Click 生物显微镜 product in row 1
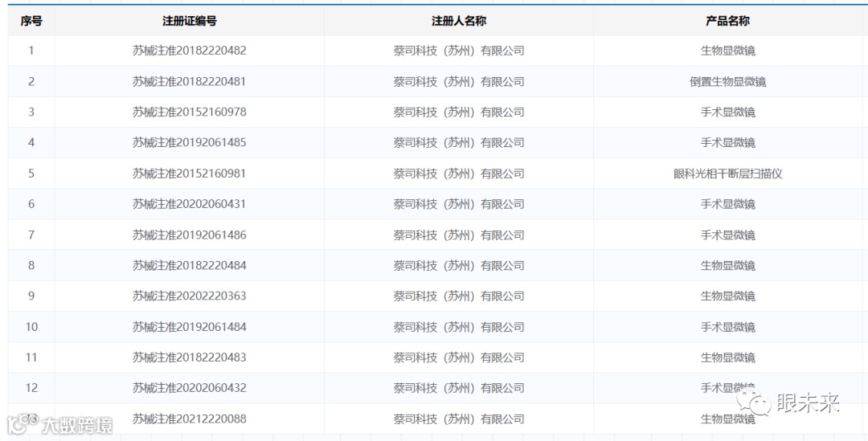The image size is (868, 441). click(x=727, y=51)
